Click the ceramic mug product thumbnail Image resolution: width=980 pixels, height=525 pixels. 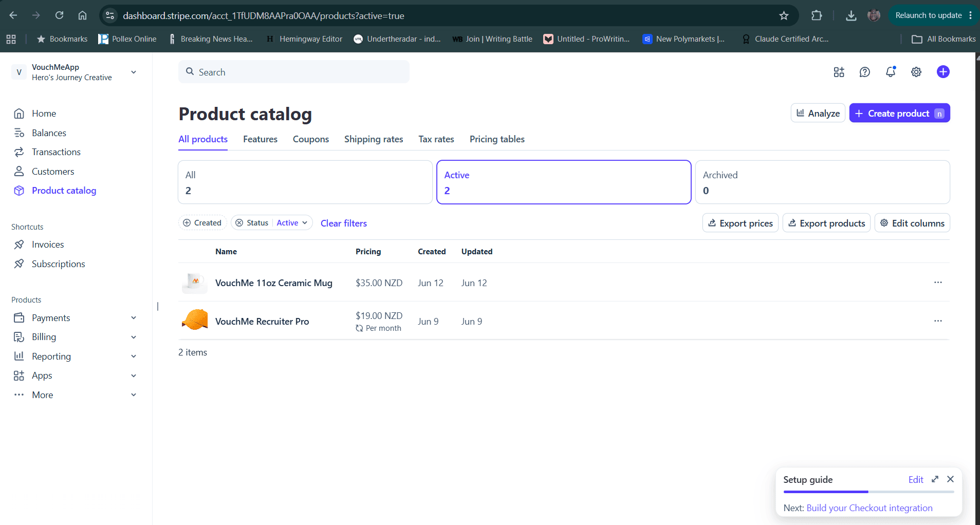[195, 283]
